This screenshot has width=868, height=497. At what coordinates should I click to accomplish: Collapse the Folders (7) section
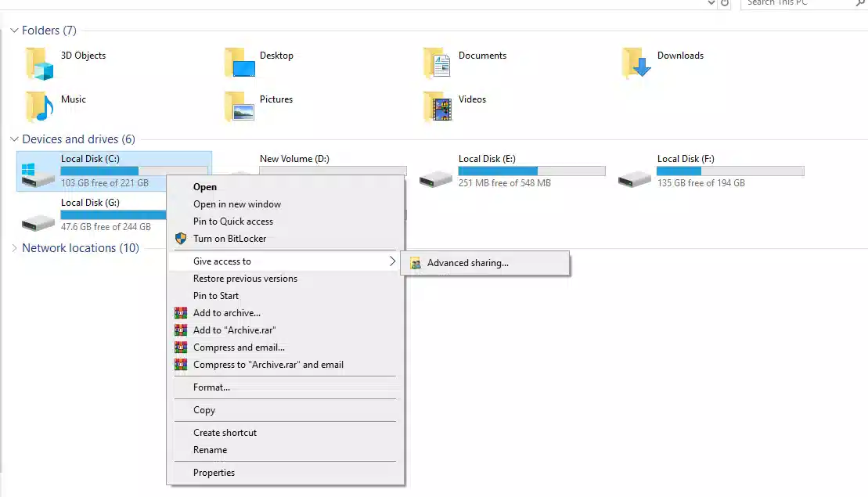point(14,31)
